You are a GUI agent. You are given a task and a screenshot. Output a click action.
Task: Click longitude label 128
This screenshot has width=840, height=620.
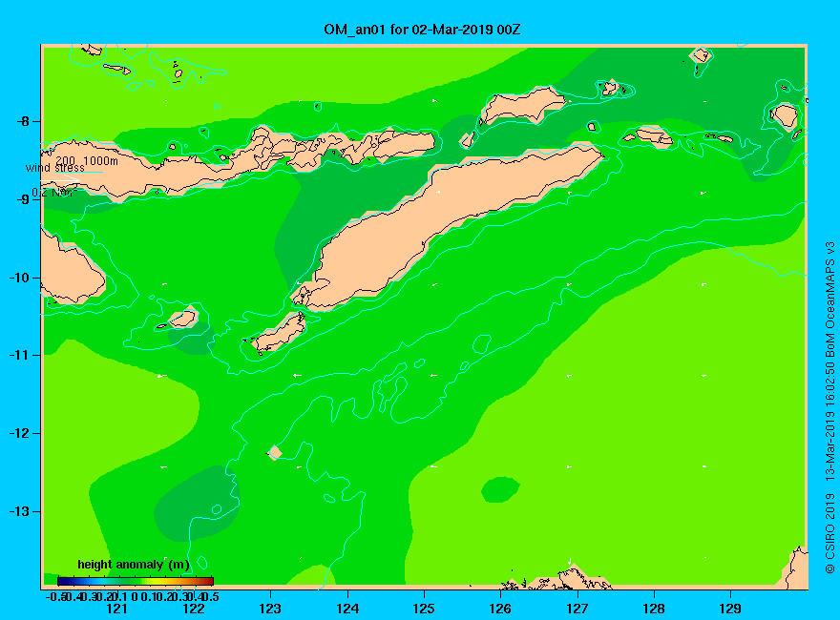[x=654, y=609]
